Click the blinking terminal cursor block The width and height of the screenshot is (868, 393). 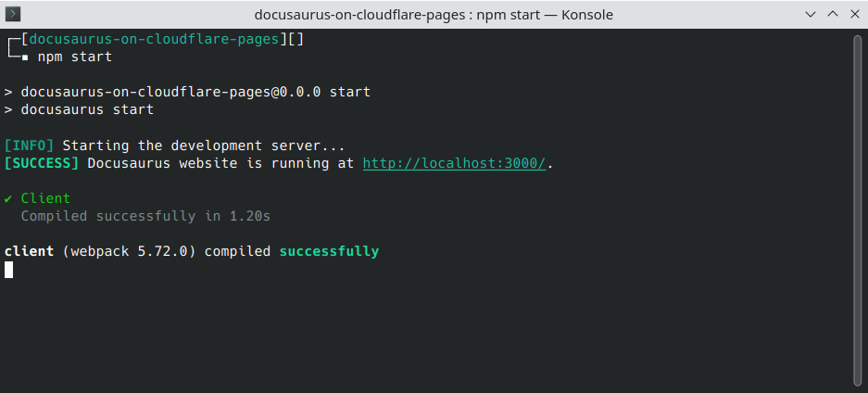coord(8,270)
